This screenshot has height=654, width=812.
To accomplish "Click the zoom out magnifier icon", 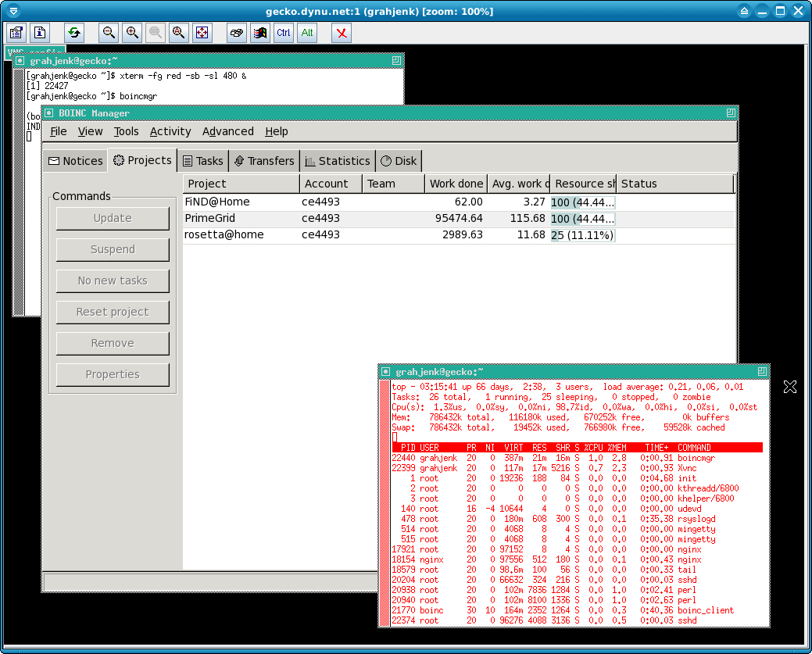I will click(109, 33).
